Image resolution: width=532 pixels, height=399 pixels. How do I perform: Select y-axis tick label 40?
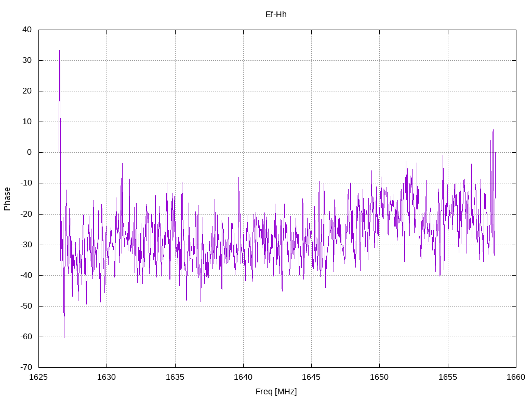tap(27, 30)
